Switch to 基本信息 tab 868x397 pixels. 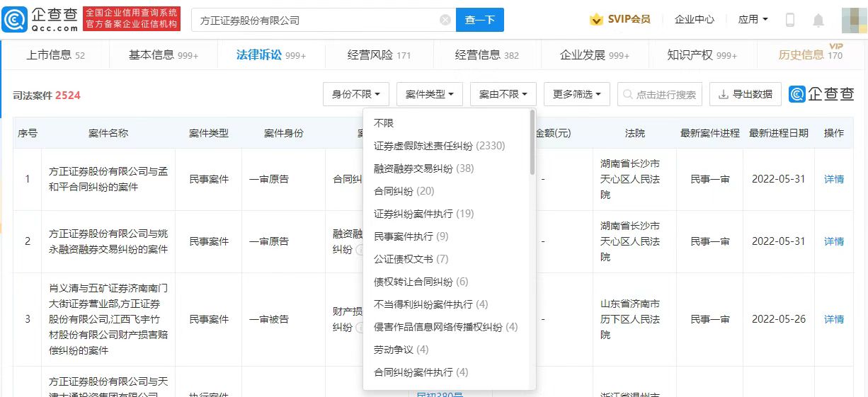coord(163,54)
